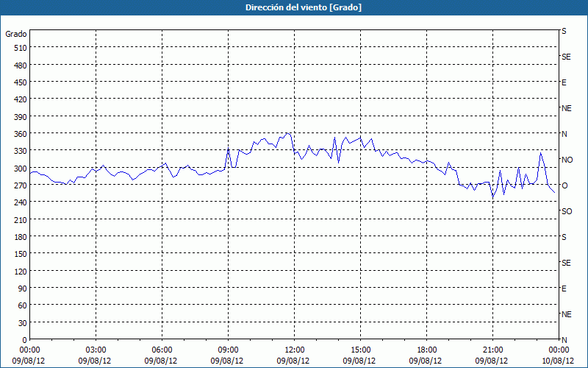Click the 270 degree axis label
The image size is (588, 368).
point(21,185)
